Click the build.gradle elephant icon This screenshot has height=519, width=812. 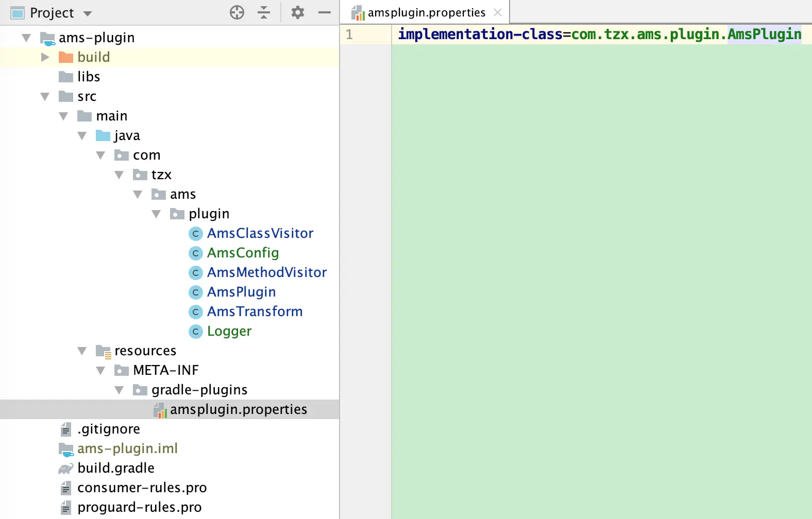pos(66,469)
